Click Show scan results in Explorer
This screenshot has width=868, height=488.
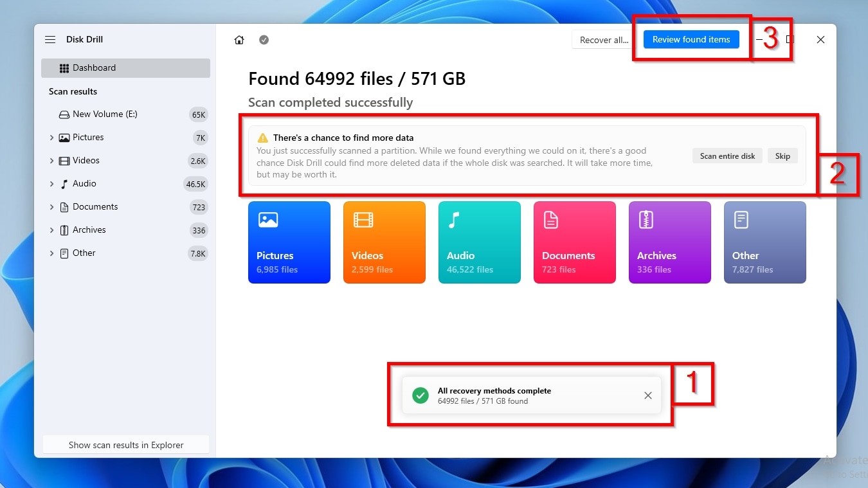(x=125, y=444)
